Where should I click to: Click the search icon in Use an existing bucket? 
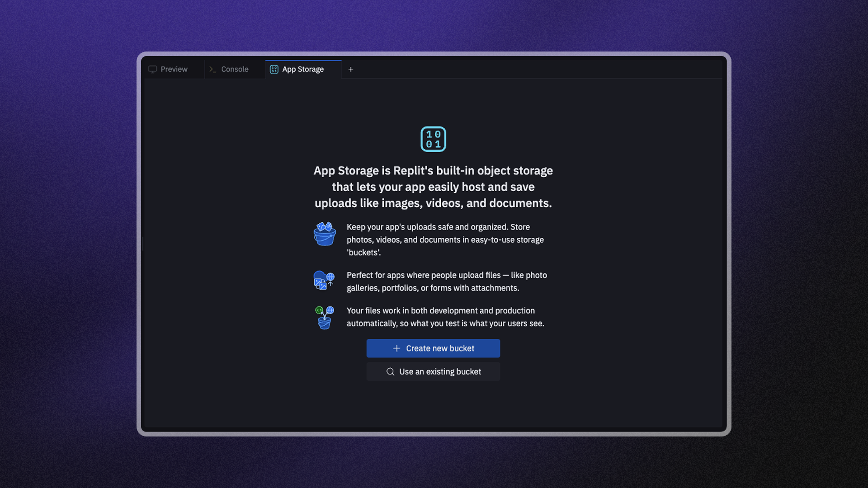[x=390, y=371]
